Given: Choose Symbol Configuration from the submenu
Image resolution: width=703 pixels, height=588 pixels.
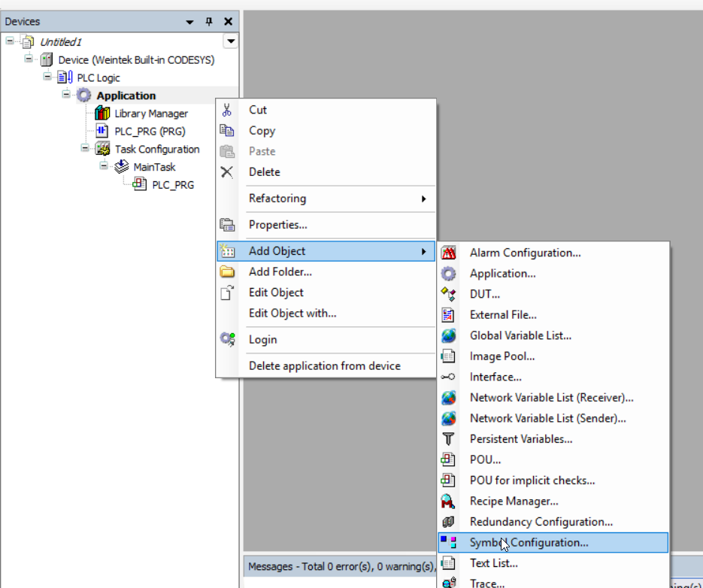Looking at the screenshot, I should click(529, 542).
